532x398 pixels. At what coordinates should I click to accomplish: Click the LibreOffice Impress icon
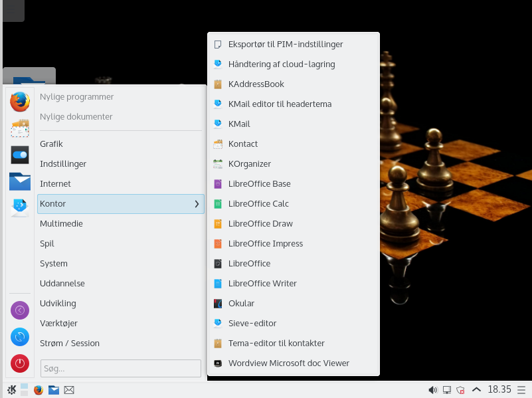pyautogui.click(x=218, y=244)
